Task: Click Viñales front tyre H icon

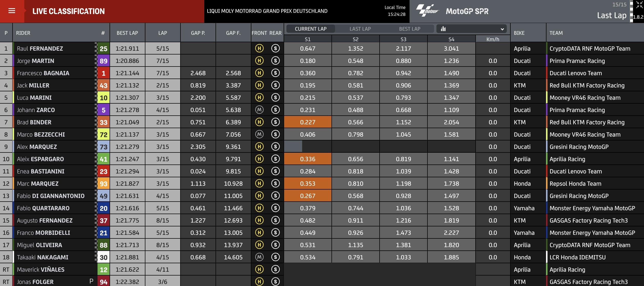Action: [x=259, y=269]
